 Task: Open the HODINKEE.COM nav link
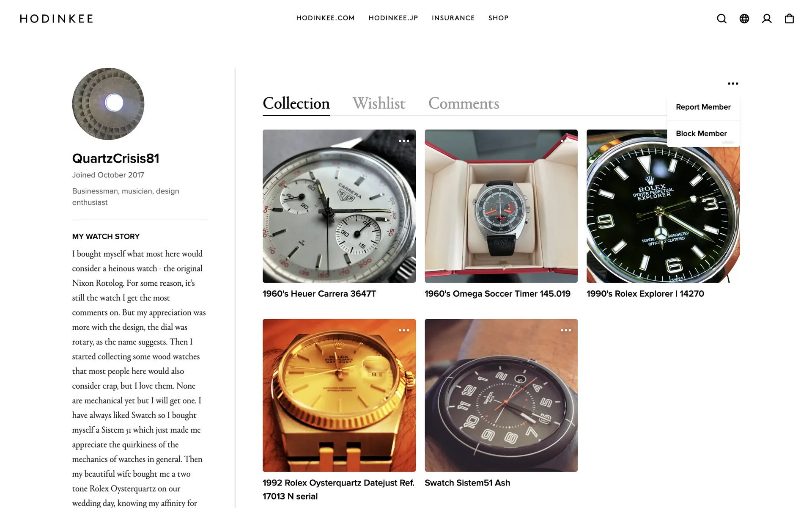[x=325, y=18]
